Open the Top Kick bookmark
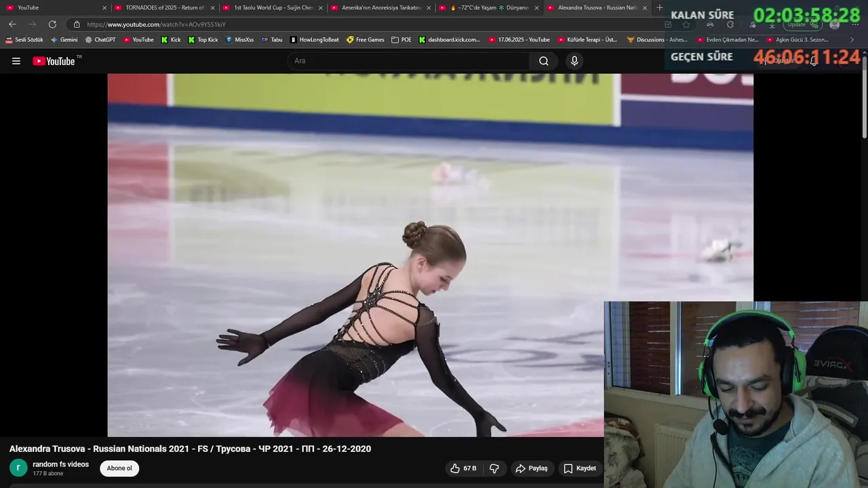Image resolution: width=868 pixels, height=488 pixels. pyautogui.click(x=203, y=40)
